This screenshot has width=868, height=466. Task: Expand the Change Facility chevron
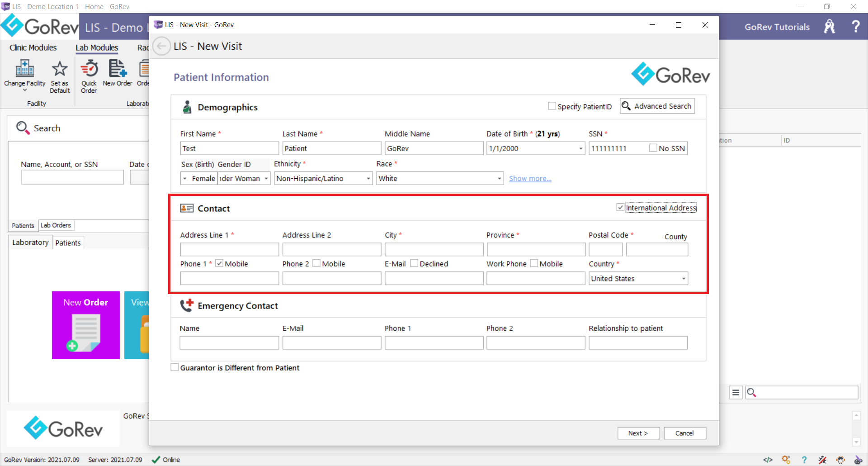coord(25,90)
